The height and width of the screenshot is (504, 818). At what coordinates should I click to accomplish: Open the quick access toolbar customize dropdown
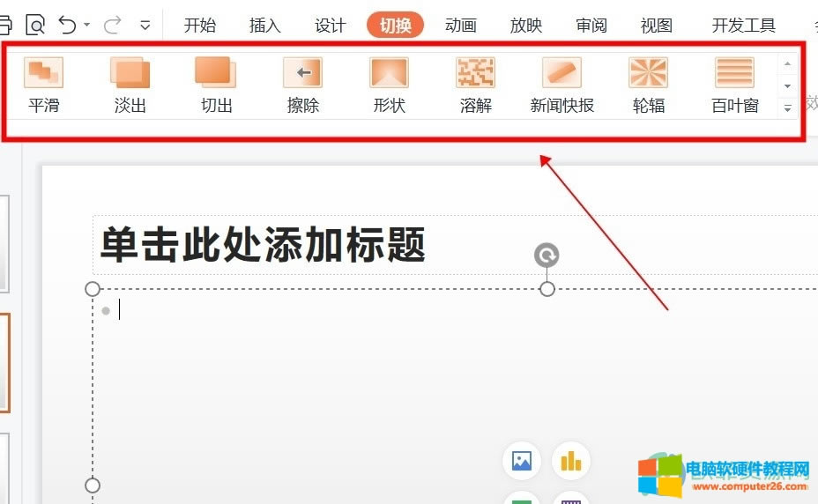[145, 26]
